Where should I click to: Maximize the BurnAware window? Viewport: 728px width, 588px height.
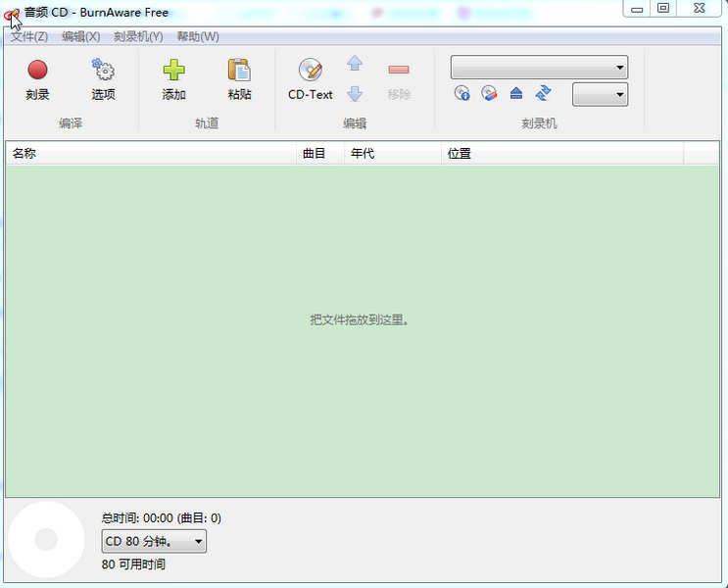point(663,9)
